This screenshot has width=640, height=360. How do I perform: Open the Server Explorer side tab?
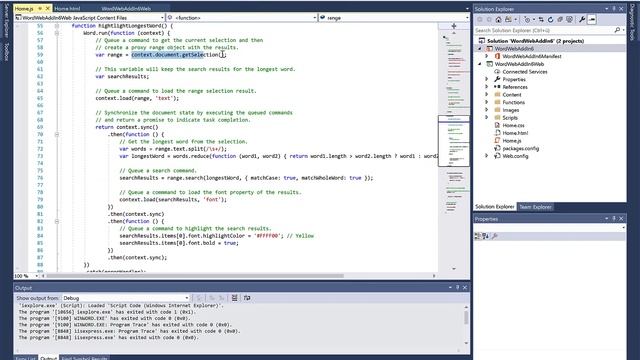pos(6,20)
